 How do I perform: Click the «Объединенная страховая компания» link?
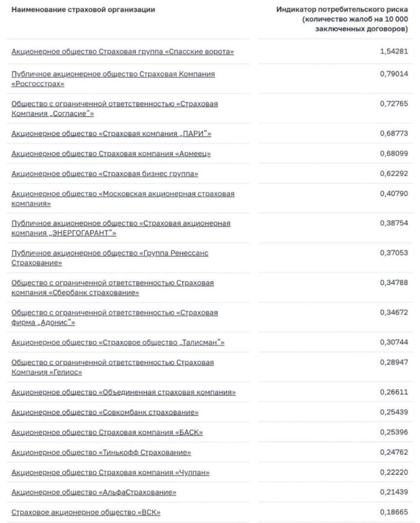click(124, 392)
